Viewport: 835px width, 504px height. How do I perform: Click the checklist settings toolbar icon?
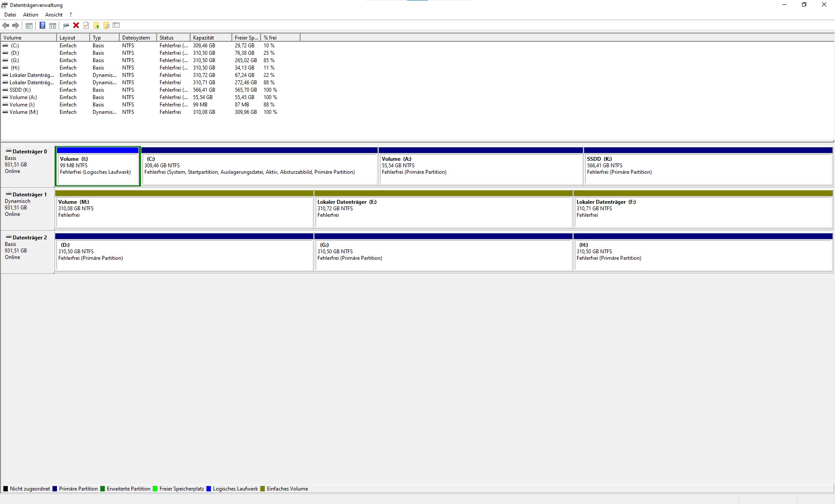coord(116,26)
